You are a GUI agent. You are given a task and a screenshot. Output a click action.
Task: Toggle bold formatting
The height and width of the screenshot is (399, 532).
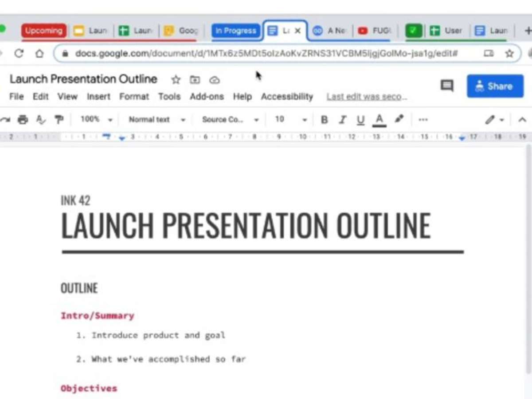tap(324, 120)
